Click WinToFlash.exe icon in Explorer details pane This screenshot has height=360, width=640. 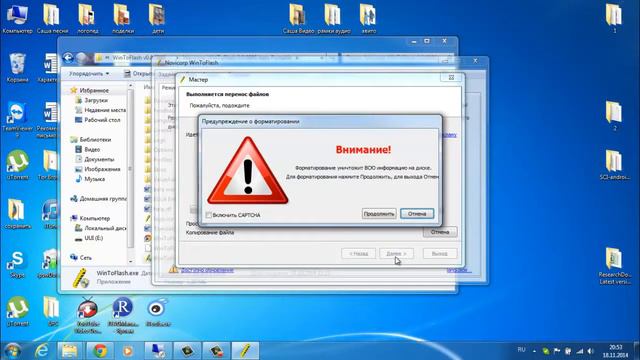click(80, 277)
